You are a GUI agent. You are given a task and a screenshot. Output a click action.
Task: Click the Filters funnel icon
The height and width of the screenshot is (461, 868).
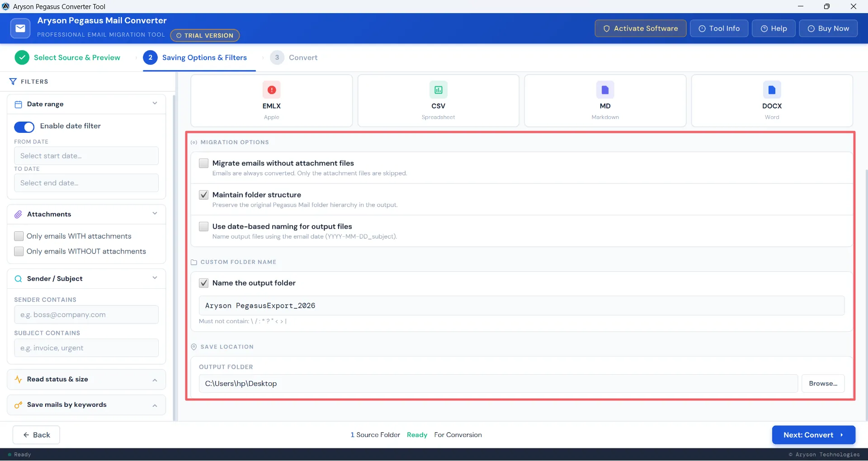tap(13, 81)
